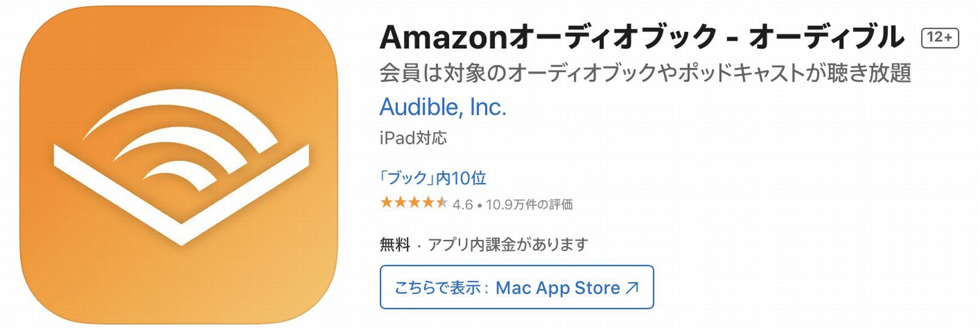The image size is (980, 330).
Task: Click the word Amazon in the title
Action: 443,38
